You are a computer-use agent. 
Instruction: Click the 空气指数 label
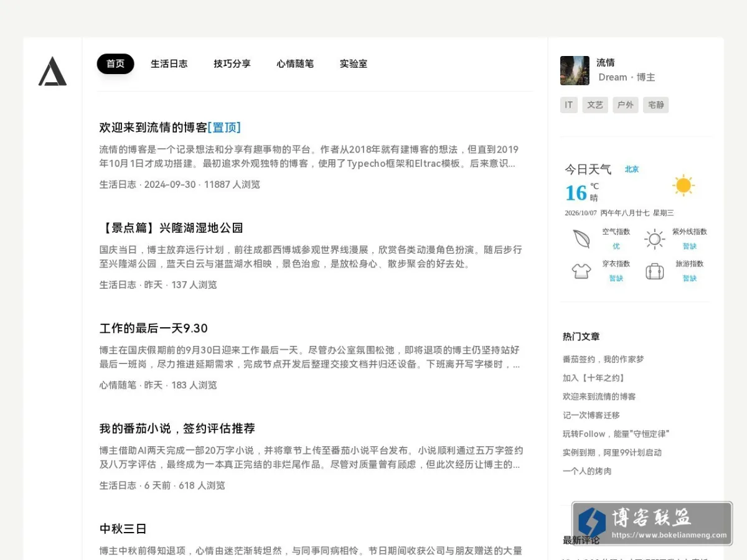click(x=616, y=231)
